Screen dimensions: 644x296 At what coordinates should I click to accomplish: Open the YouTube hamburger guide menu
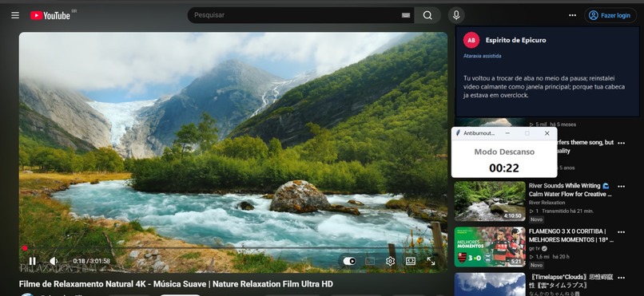pos(15,15)
